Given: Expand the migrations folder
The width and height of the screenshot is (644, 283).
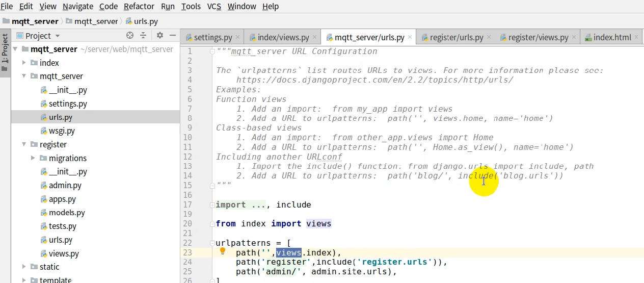Looking at the screenshot, I should pyautogui.click(x=33, y=158).
